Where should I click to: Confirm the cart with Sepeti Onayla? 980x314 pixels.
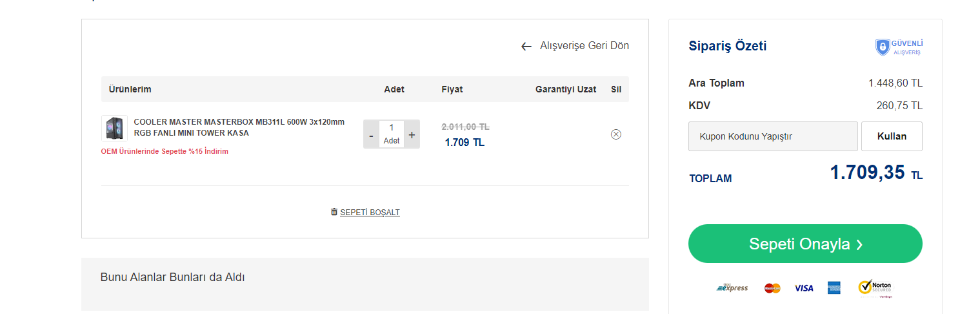coord(805,244)
